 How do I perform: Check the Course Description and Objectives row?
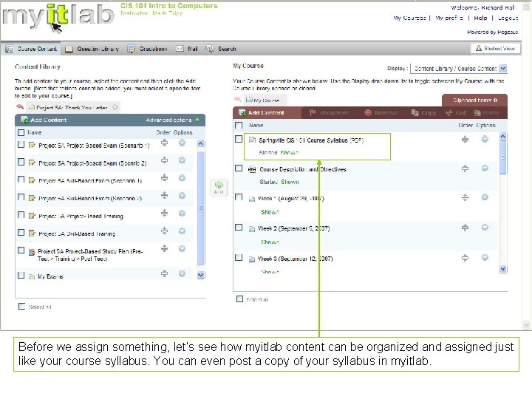[239, 168]
